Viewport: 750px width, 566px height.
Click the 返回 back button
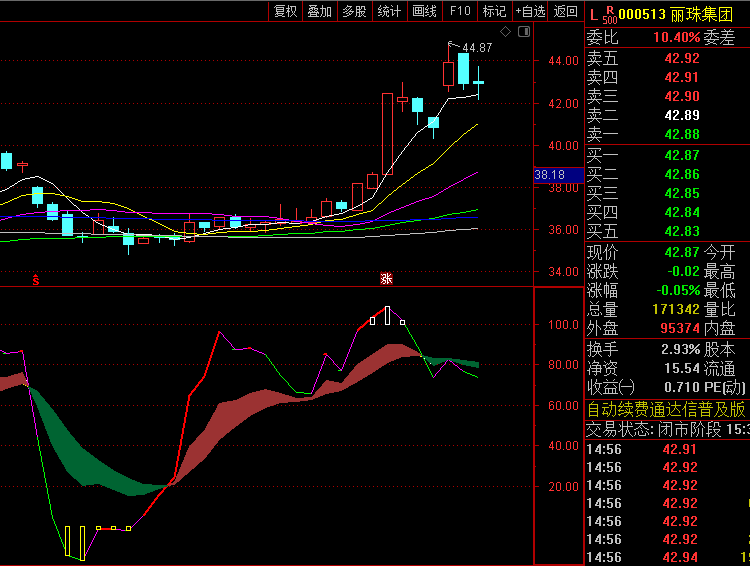coord(566,11)
